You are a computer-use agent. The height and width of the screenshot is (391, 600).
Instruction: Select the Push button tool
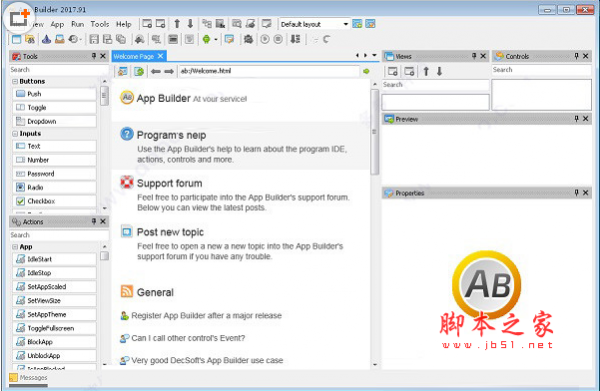pyautogui.click(x=54, y=94)
